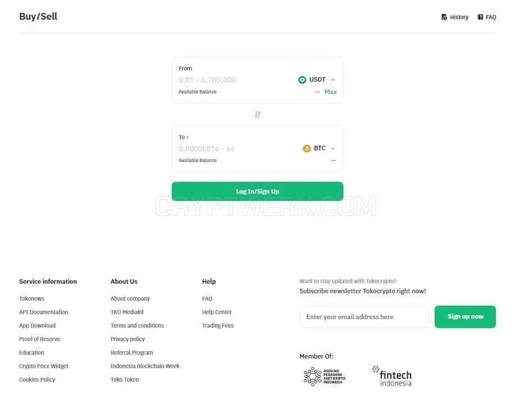Click the From amount input field
This screenshot has width=532, height=412.
tap(234, 80)
